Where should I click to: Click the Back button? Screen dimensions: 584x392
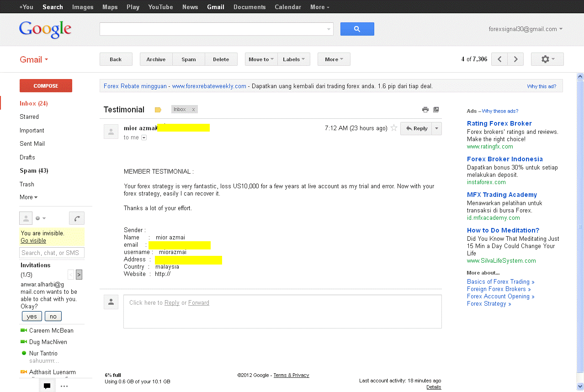[x=116, y=59]
